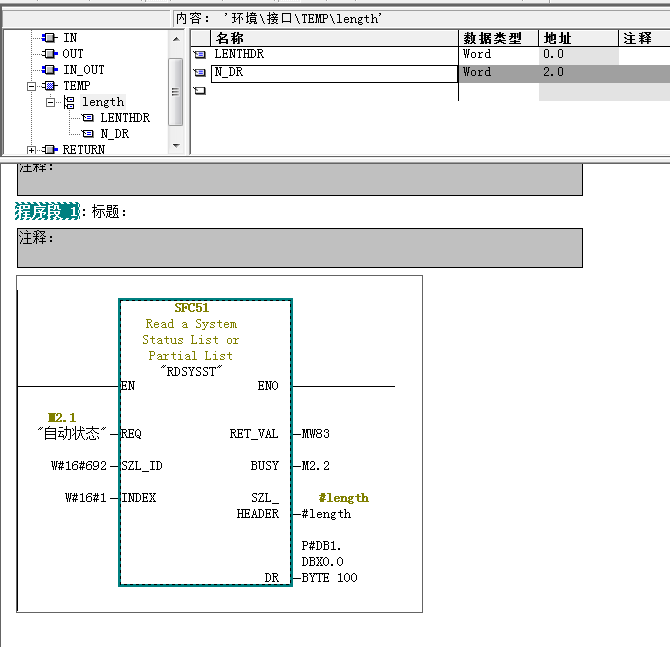The height and width of the screenshot is (647, 670).
Task: Select OUT in the interface tree
Action: (x=73, y=54)
